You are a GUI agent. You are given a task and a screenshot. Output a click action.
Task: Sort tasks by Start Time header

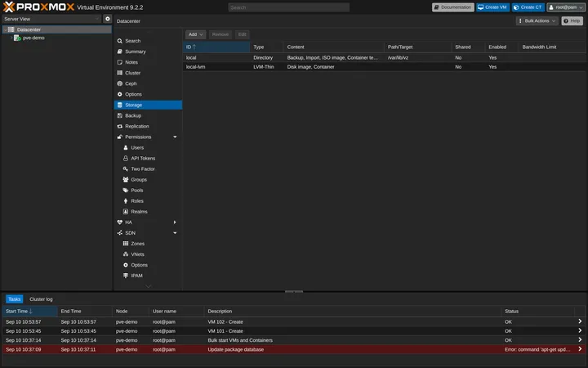[29, 312]
